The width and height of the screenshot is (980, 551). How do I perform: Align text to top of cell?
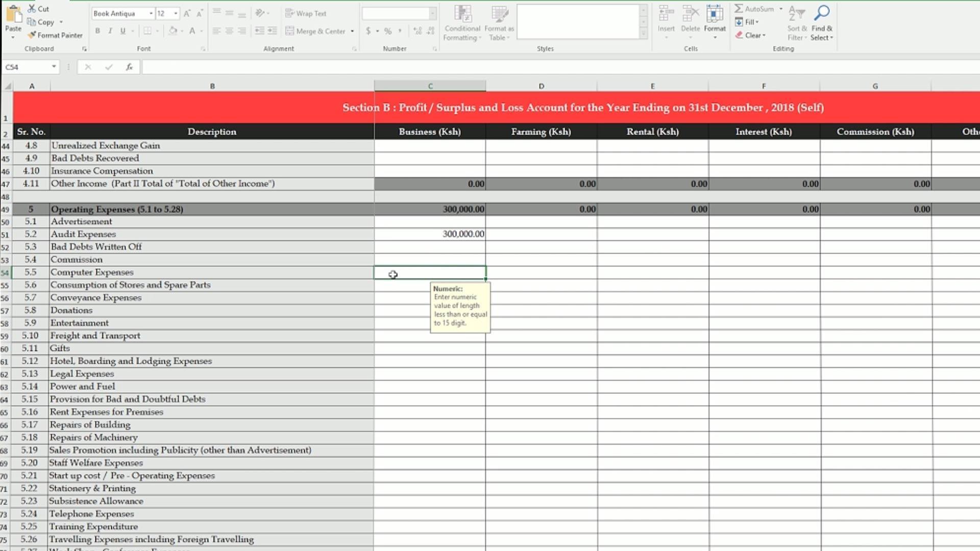coord(216,13)
